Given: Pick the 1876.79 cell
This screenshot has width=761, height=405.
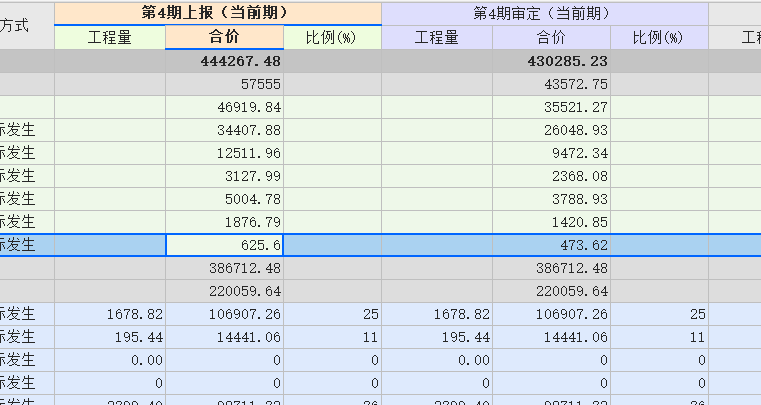Looking at the screenshot, I should tap(224, 222).
